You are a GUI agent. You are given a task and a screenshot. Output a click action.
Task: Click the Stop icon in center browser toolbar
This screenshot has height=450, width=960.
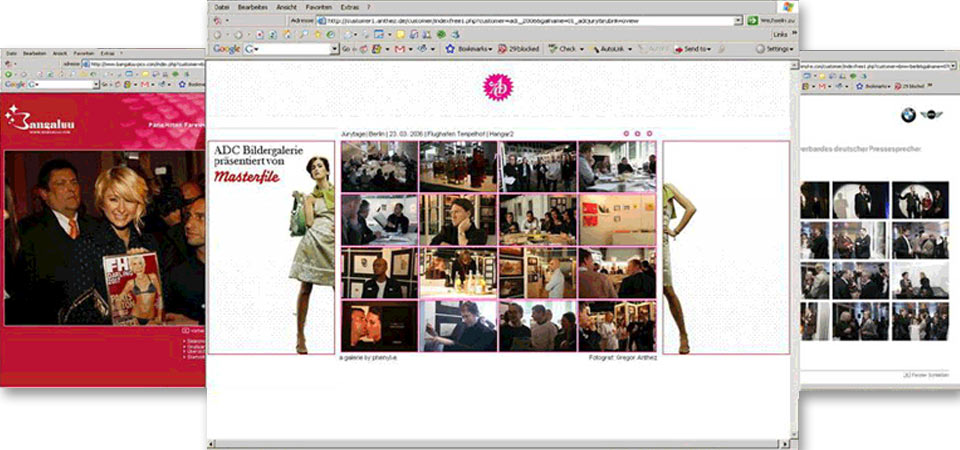pyautogui.click(x=260, y=35)
